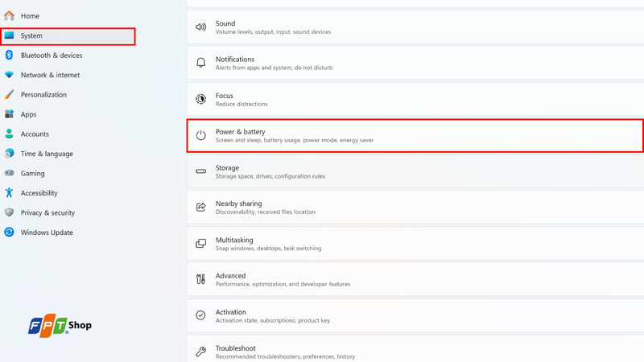Open Time & language settings
This screenshot has width=644, height=362.
coord(47,154)
